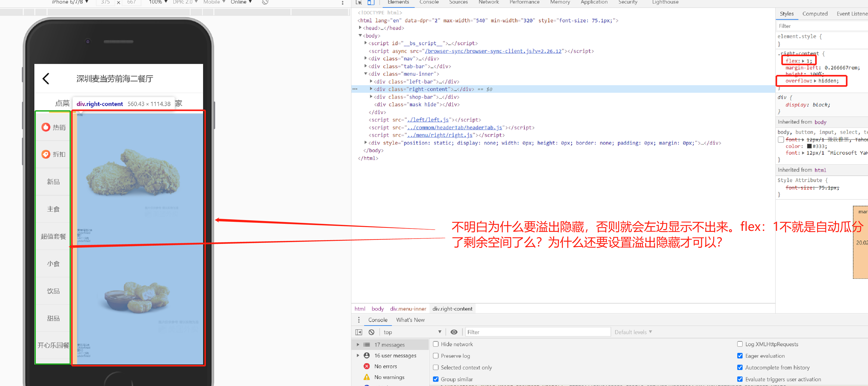Click the Styles Filter input field
Screen dimensions: 868x386
click(x=822, y=26)
